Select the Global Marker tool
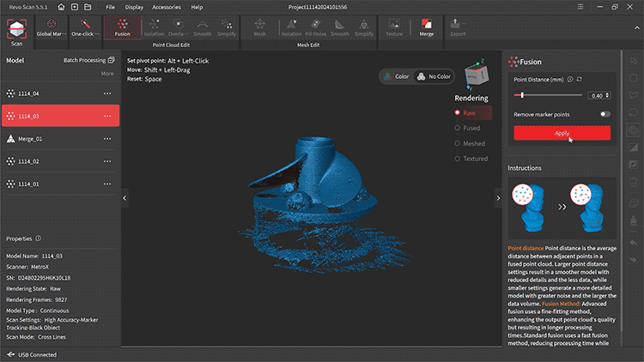This screenshot has width=644, height=362. 53,27
